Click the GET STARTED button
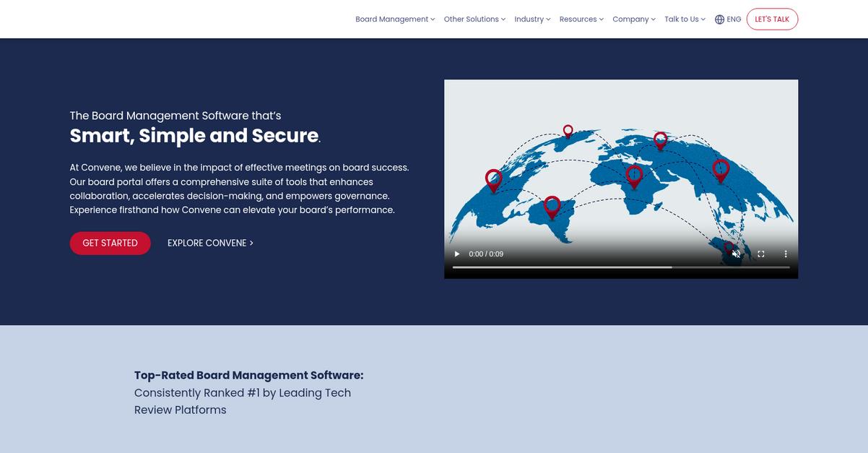 tap(110, 243)
